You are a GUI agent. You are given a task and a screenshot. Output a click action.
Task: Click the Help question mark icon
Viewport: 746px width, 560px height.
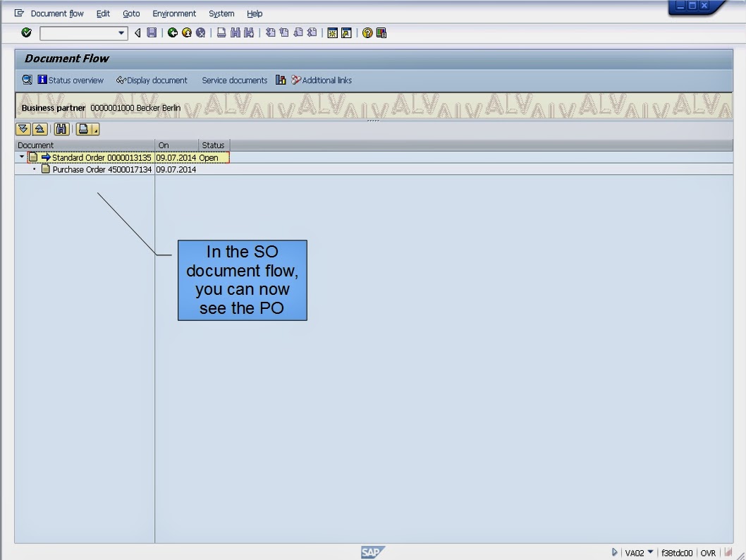(366, 32)
